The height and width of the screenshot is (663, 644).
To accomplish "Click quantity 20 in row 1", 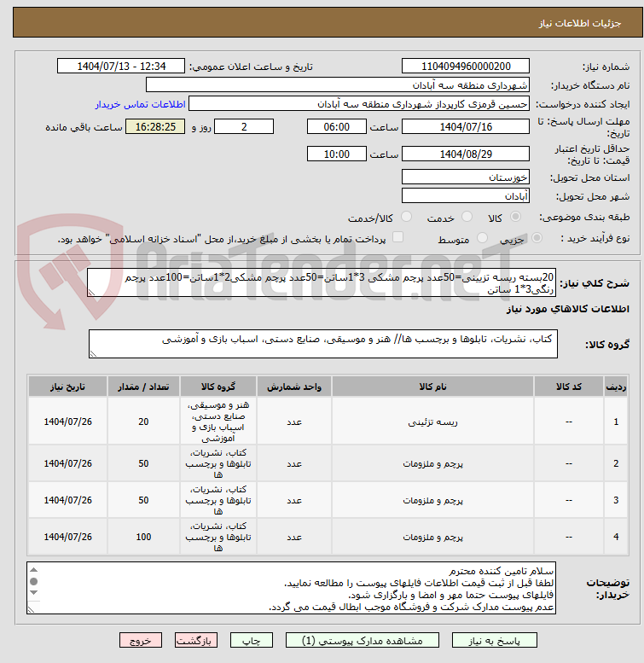I will [143, 422].
